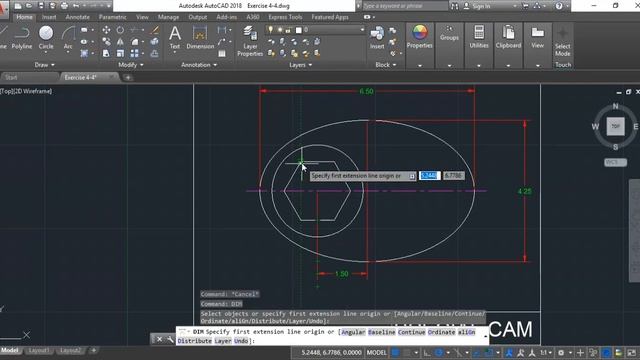640x360 pixels.
Task: Toggle layer 0 freeze sun icon
Action: point(280,30)
